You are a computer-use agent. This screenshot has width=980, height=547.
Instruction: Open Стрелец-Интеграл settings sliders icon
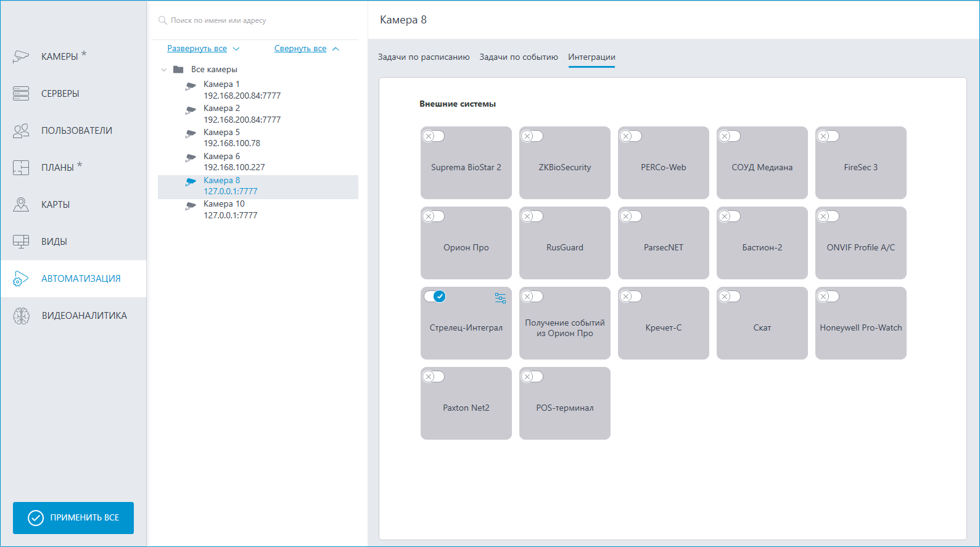[x=500, y=298]
